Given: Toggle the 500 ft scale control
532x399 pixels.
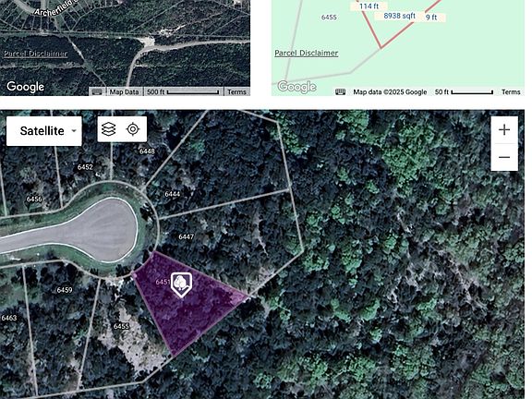Looking at the screenshot, I should coord(183,92).
